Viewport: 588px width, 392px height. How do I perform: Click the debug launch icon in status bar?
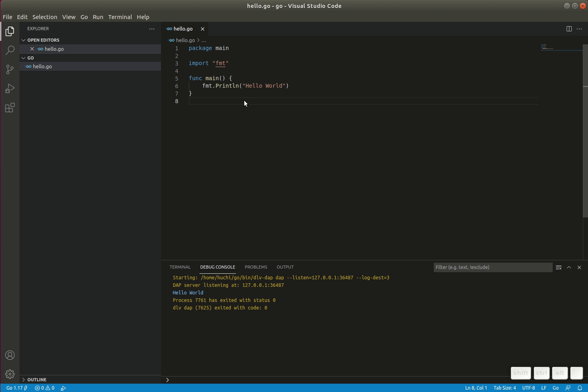click(63, 388)
